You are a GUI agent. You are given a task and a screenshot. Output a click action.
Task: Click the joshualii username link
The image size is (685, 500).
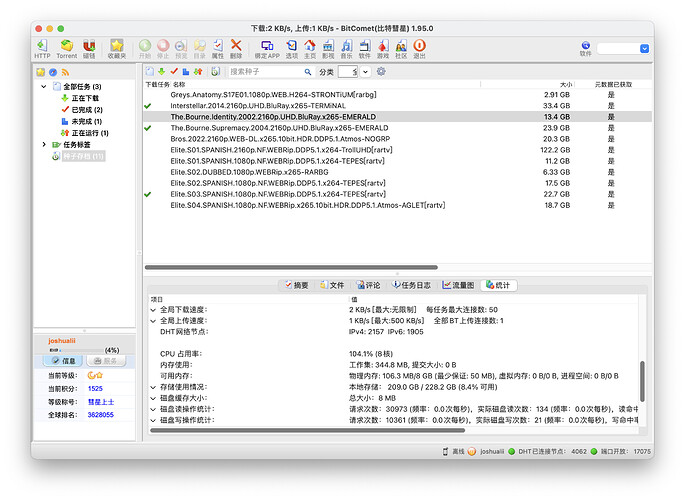[x=62, y=341]
